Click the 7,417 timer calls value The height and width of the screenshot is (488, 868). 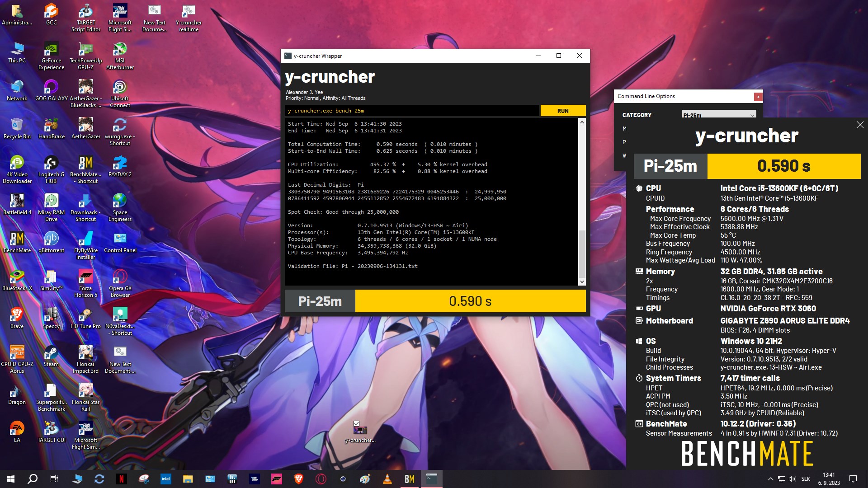(750, 378)
